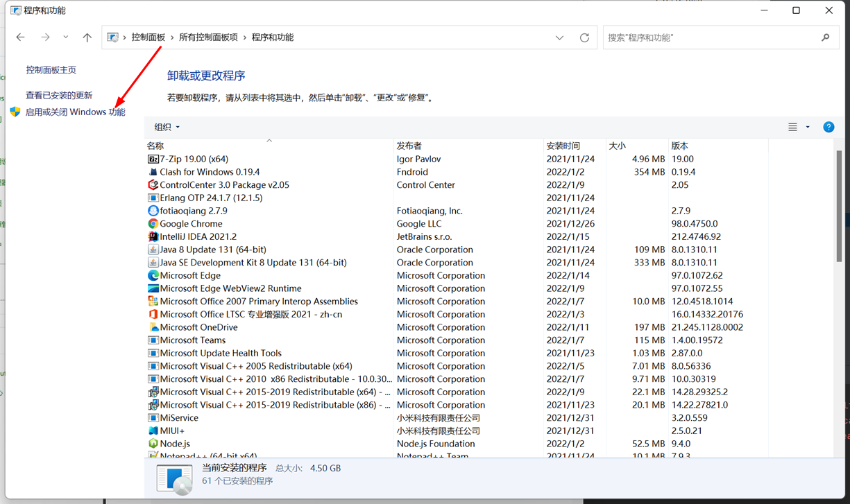Click Fotiaoqiang, Inc. publisher cell

430,211
